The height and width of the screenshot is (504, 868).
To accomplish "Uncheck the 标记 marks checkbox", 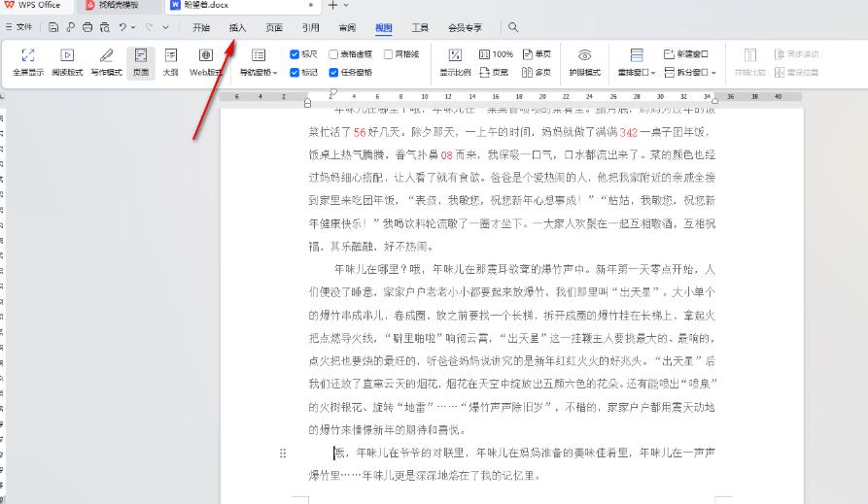I will [x=295, y=73].
